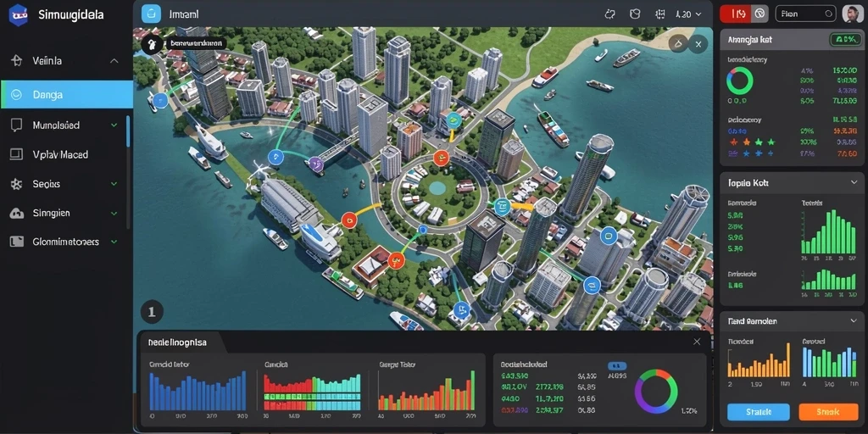Screen dimensions: 868x434
Task: Open the A.20 dropdown in toolbar
Action: tap(688, 14)
